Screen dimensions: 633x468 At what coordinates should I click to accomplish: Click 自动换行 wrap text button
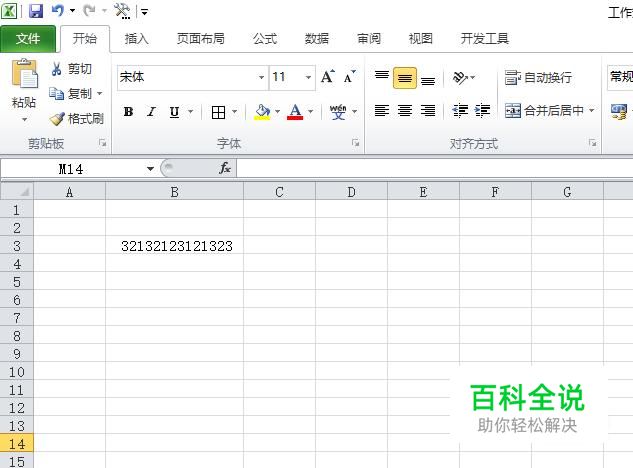[x=539, y=77]
